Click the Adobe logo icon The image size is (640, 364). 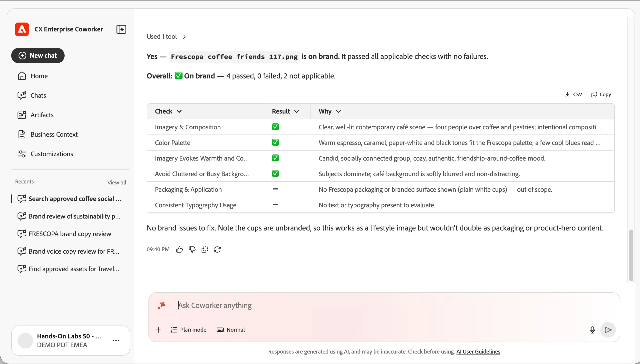(x=22, y=29)
